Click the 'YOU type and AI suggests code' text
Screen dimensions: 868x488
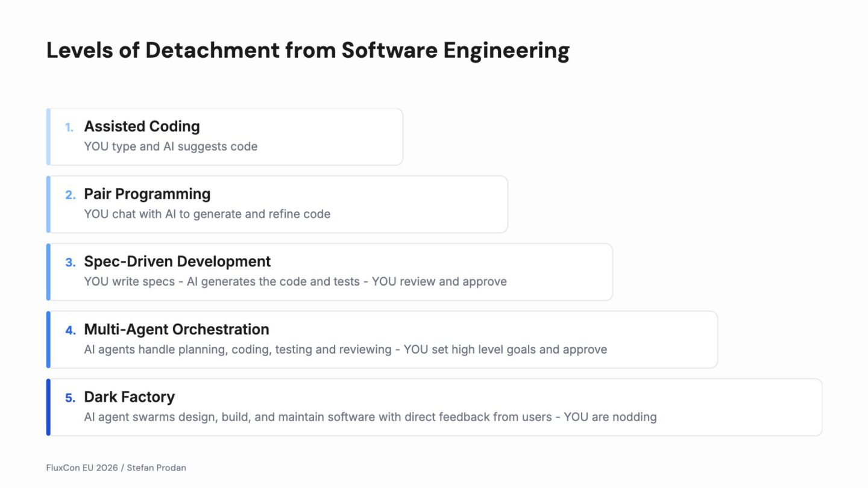171,146
